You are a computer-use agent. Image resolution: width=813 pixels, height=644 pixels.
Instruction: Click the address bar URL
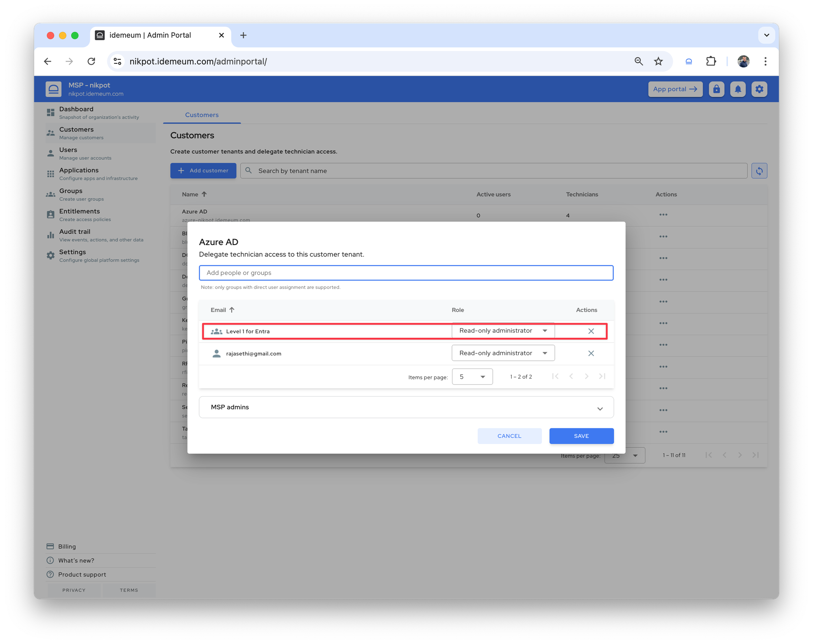click(198, 61)
